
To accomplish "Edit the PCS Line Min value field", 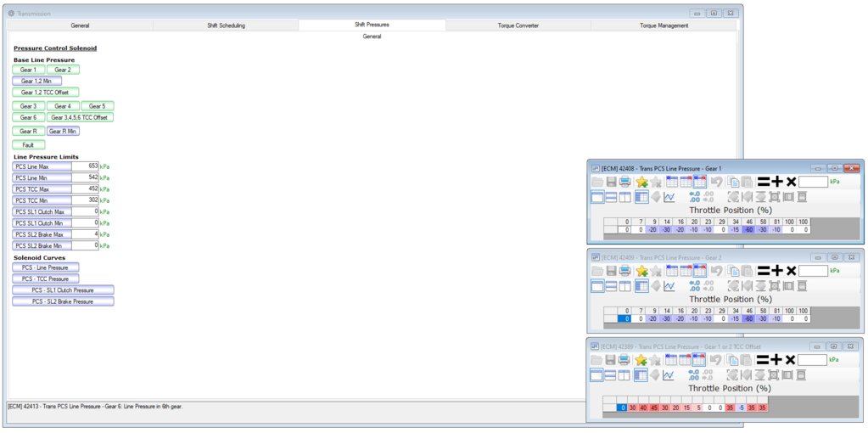I will tap(85, 177).
